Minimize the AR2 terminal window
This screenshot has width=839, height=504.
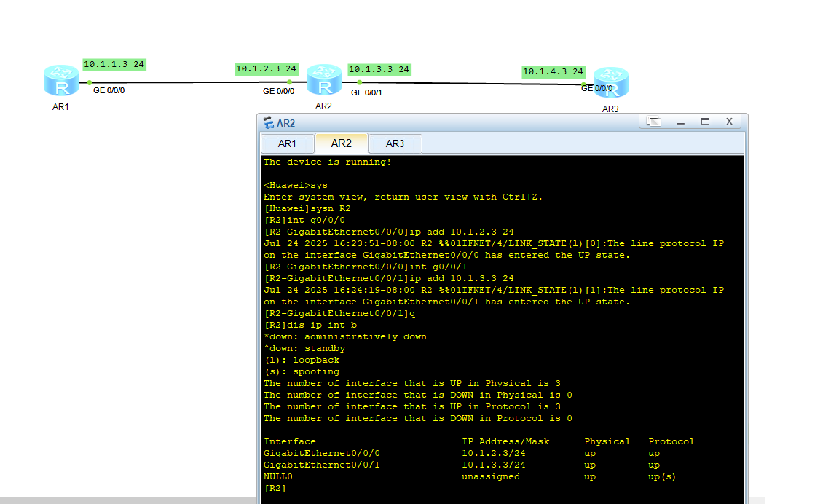click(681, 122)
